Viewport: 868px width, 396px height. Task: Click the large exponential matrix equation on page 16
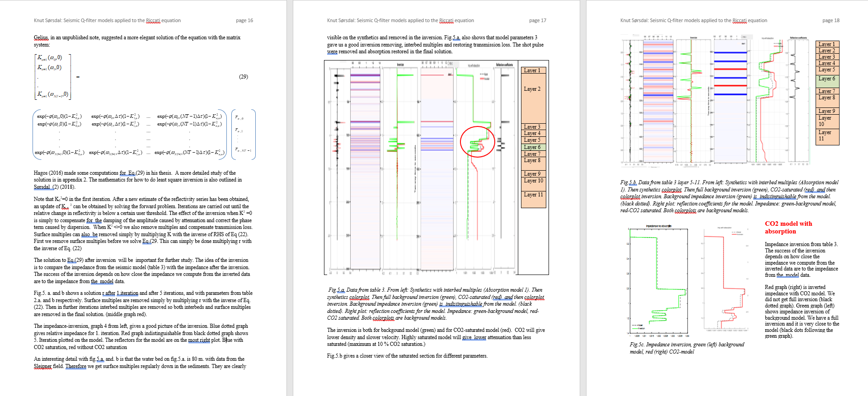pos(144,135)
